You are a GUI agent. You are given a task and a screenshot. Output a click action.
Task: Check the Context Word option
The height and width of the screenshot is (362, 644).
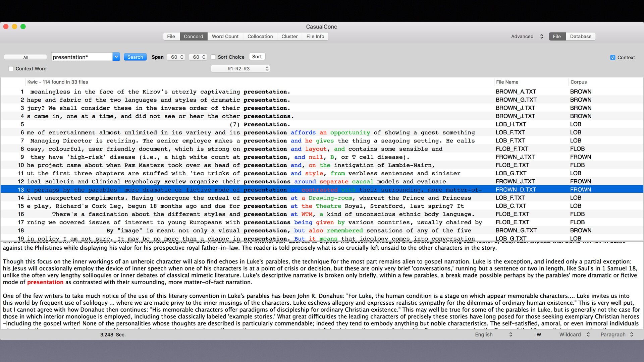tap(11, 69)
